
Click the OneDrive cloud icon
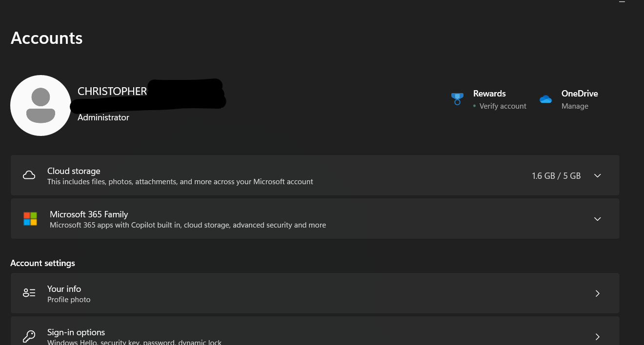pos(545,99)
